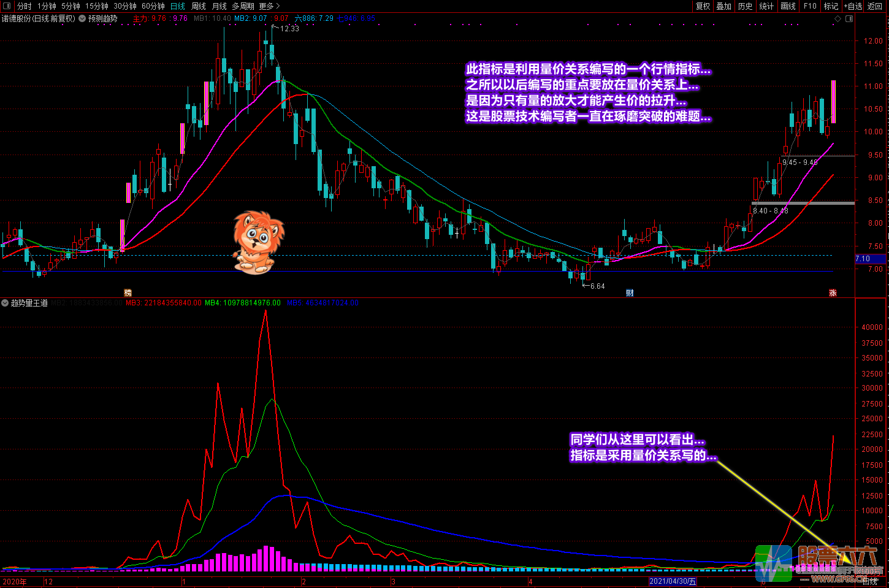Image resolution: width=889 pixels, height=588 pixels.
Task: Click the 8.40 - 8.48 gap label
Action: click(771, 210)
